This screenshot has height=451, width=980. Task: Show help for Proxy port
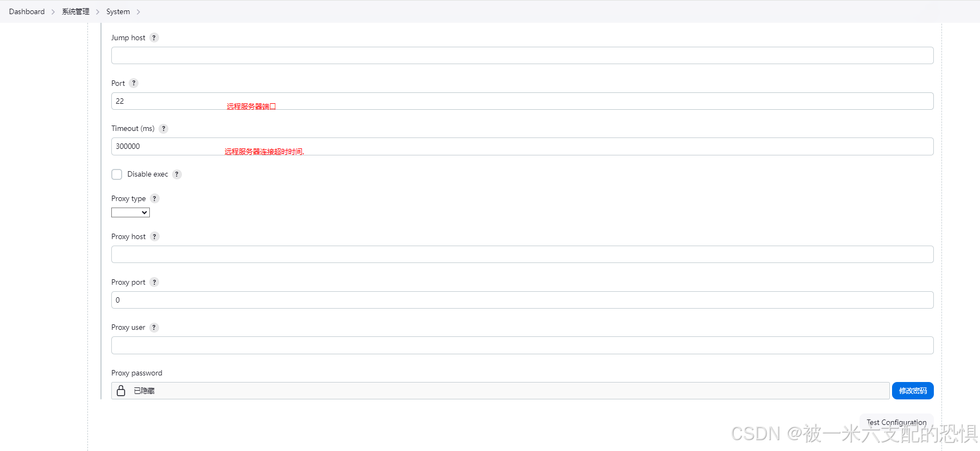pyautogui.click(x=154, y=282)
